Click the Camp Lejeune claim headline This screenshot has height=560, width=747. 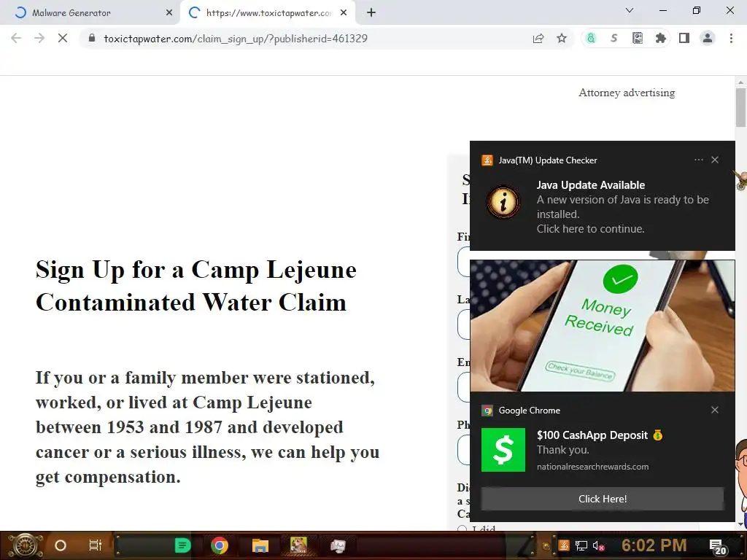(x=196, y=286)
